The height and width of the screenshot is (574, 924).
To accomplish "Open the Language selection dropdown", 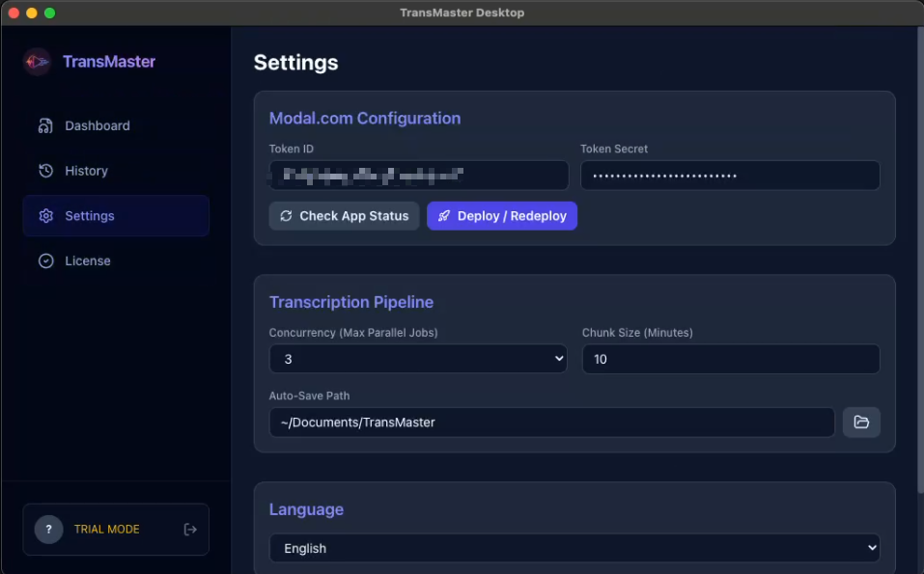I will coord(574,548).
